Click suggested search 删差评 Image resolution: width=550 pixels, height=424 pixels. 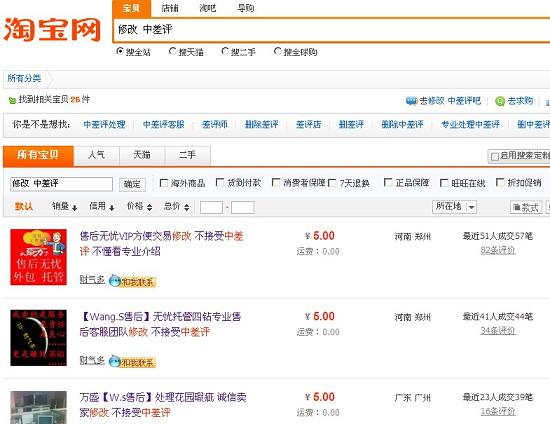[x=351, y=124]
